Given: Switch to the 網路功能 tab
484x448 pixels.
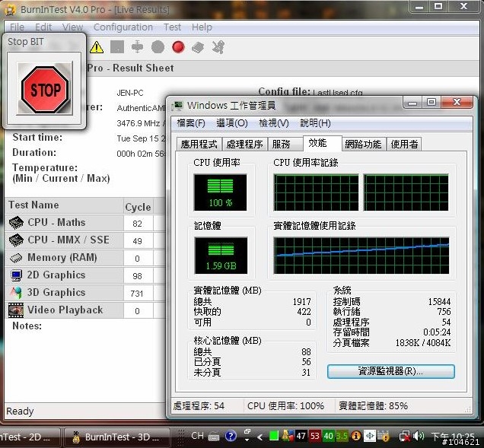Looking at the screenshot, I should click(x=363, y=144).
